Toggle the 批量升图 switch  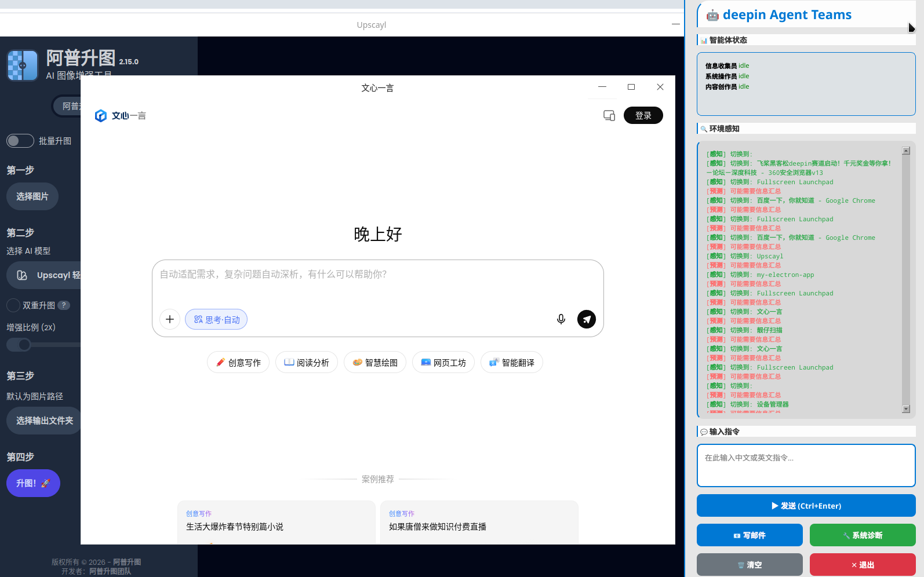click(x=20, y=141)
